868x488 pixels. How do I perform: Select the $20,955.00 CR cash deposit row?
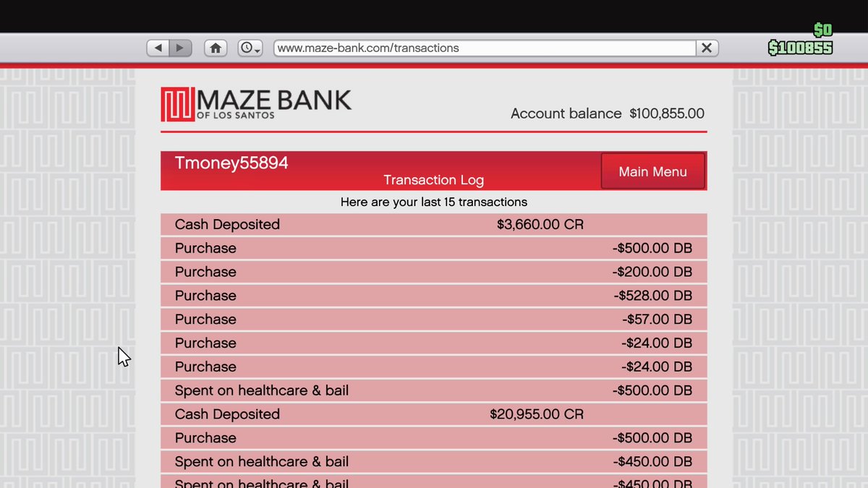(x=433, y=414)
